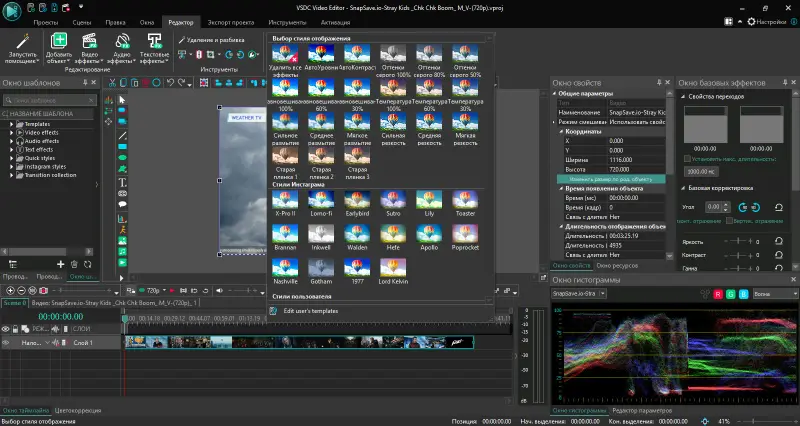The image size is (800, 426).
Task: Open 'Текстовые эффекты' text effects
Action: [x=154, y=48]
